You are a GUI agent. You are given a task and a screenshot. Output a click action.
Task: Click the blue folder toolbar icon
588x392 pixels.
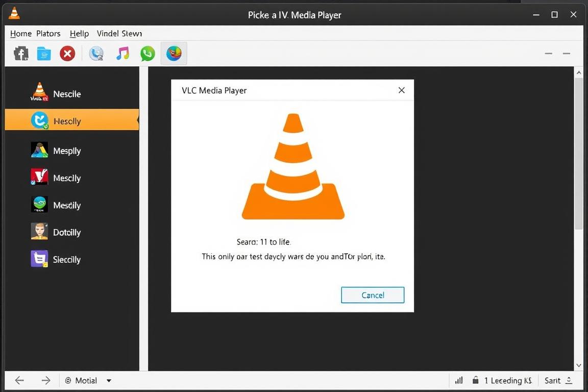click(44, 54)
